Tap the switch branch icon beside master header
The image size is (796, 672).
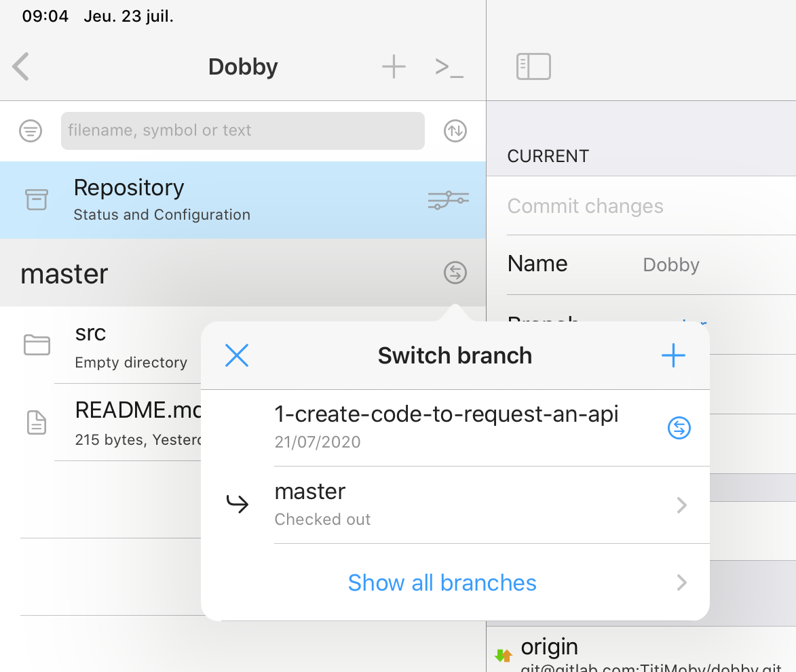455,273
